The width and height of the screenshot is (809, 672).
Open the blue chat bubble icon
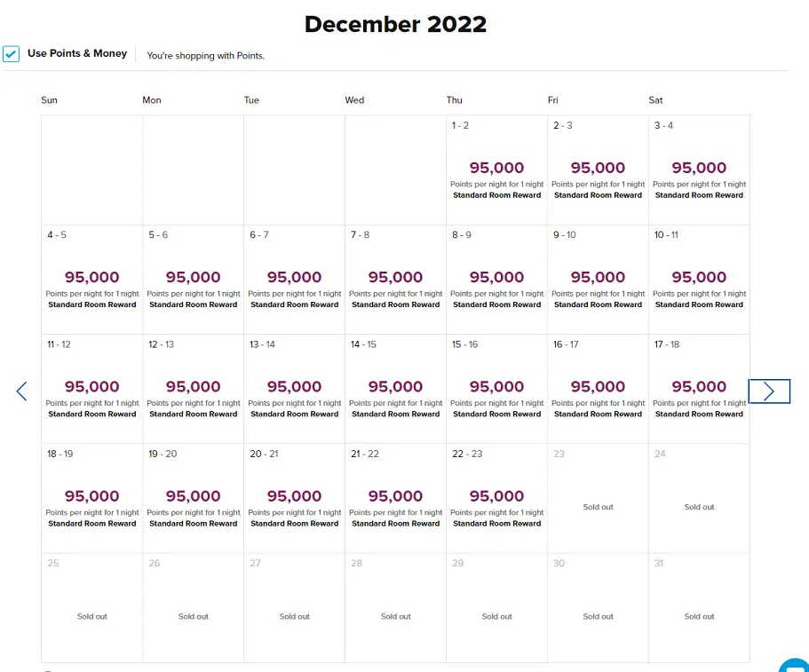tap(795, 665)
